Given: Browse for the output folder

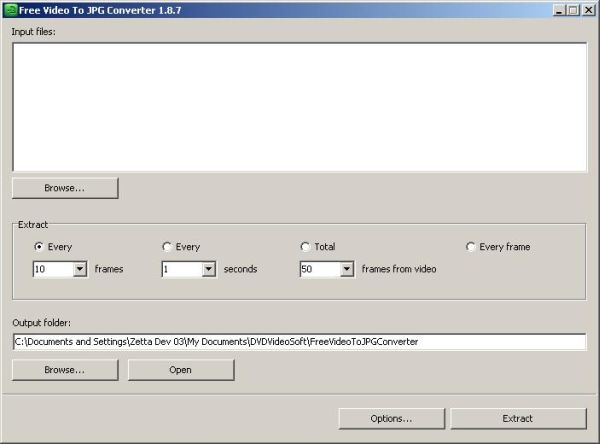Looking at the screenshot, I should pyautogui.click(x=65, y=370).
